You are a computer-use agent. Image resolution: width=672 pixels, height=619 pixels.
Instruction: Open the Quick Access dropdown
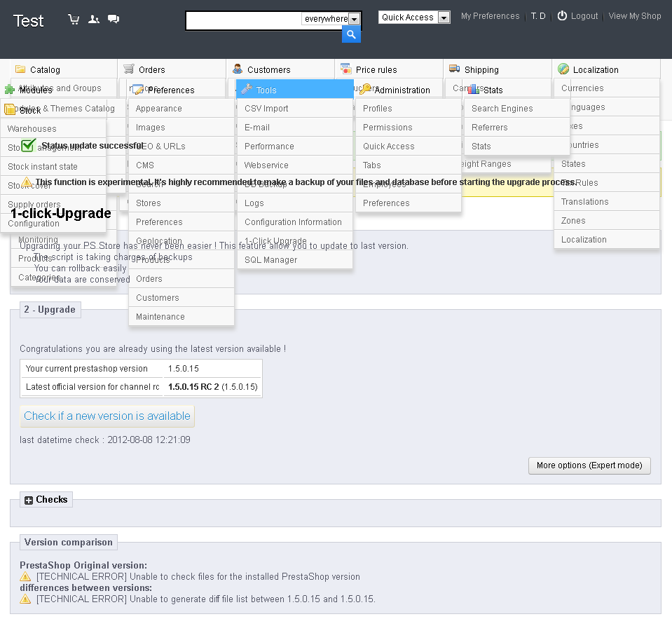point(414,17)
